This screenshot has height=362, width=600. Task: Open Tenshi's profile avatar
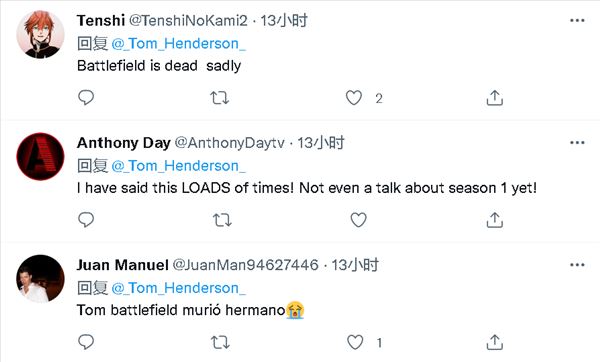click(x=40, y=34)
